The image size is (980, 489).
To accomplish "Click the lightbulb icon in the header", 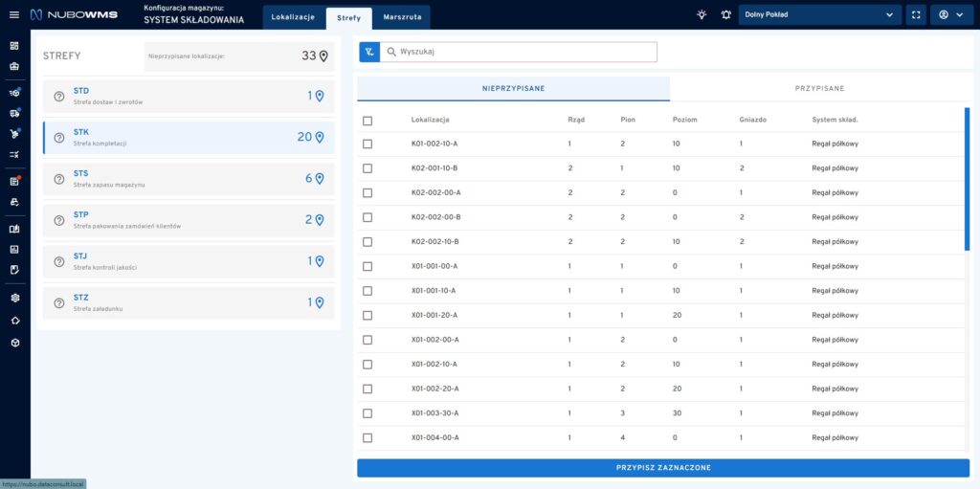I will (x=702, y=15).
